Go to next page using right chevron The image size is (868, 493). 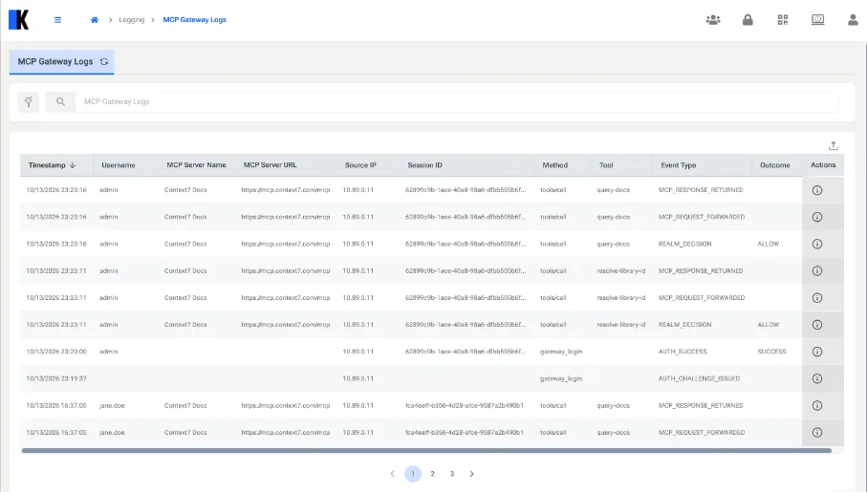pos(471,474)
